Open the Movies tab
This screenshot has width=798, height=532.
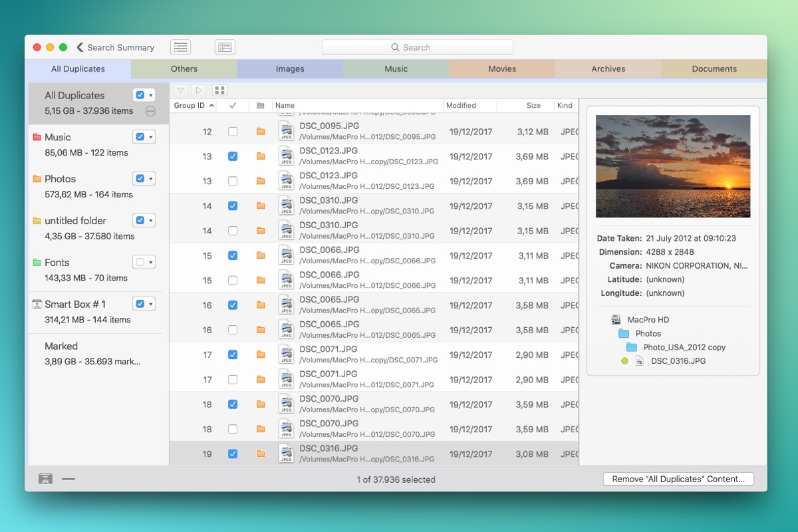click(502, 69)
